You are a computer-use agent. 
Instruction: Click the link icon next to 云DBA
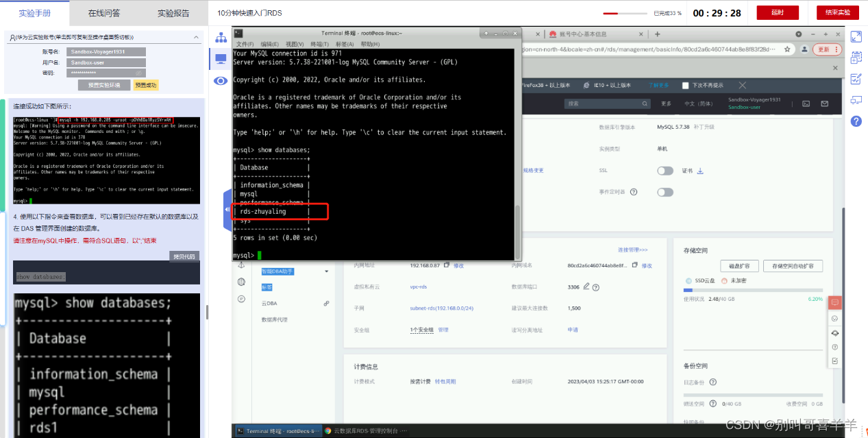[x=326, y=303]
